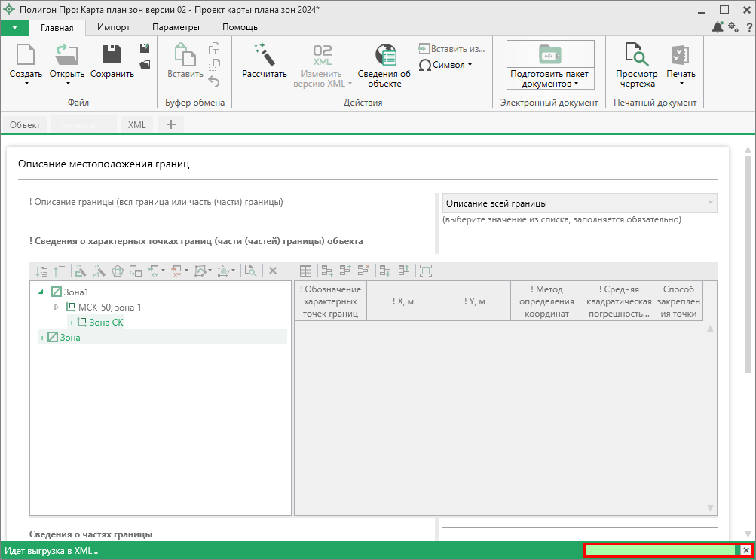The width and height of the screenshot is (756, 560).
Task: Switch to the Импорт ribbon tab
Action: 114,27
